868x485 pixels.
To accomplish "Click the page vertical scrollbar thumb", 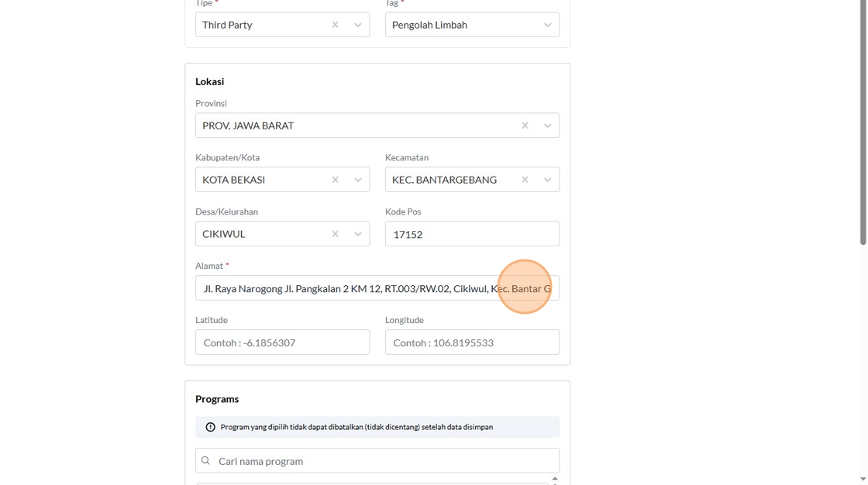I will tap(863, 124).
